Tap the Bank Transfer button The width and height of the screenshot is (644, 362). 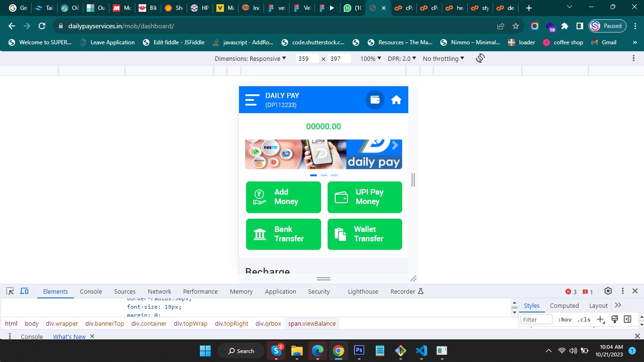(x=283, y=234)
